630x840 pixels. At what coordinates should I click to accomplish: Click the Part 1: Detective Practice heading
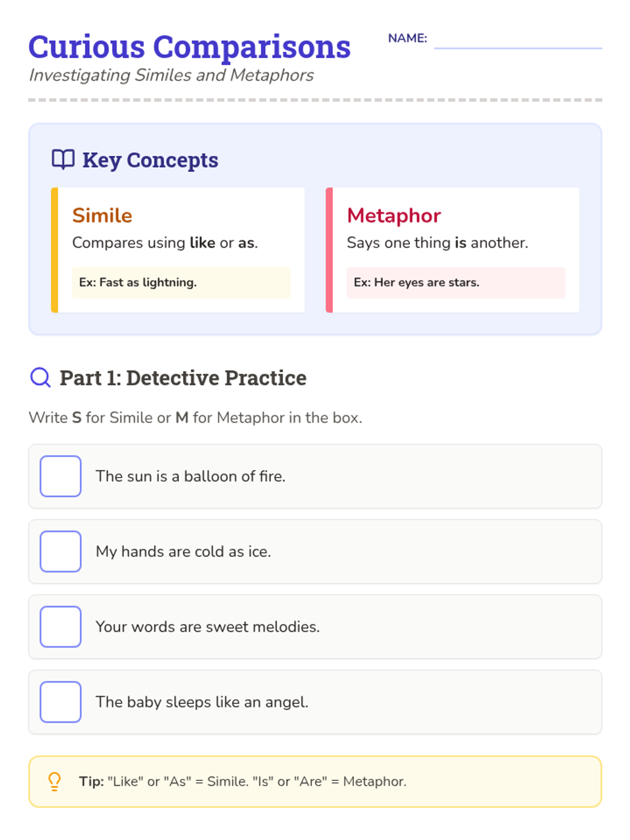coord(183,377)
